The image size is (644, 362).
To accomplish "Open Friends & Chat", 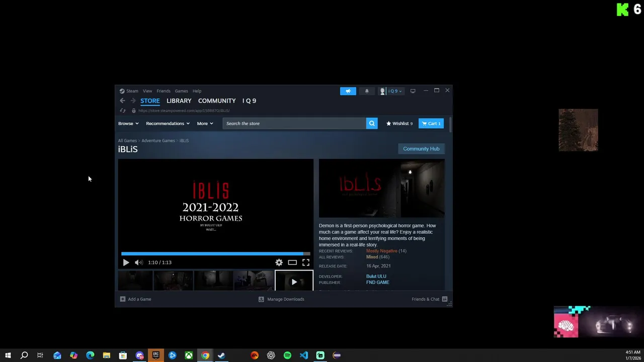I will point(430,299).
